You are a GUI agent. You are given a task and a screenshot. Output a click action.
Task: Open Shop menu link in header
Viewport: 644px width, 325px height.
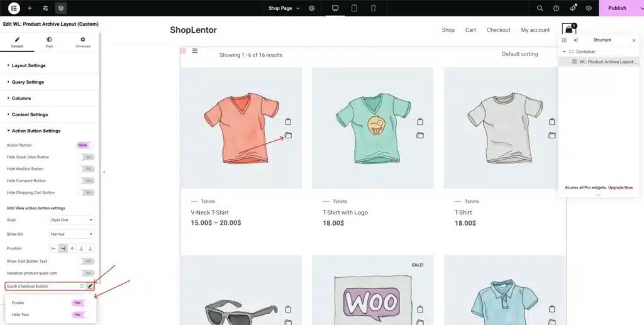448,30
